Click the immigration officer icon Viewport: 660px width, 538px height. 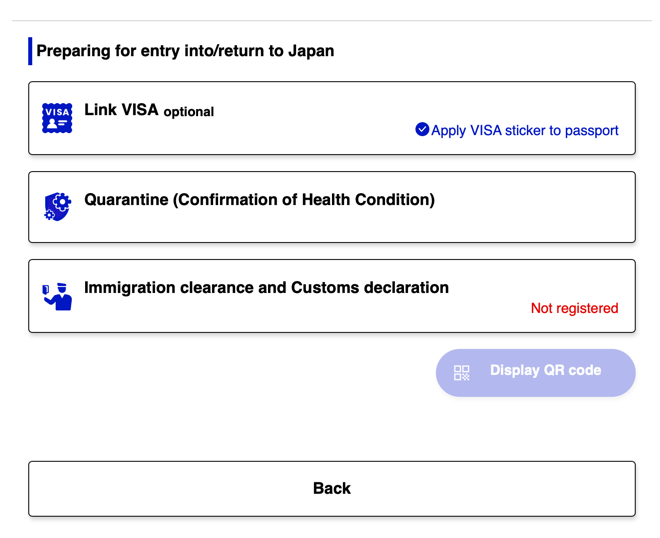click(57, 295)
